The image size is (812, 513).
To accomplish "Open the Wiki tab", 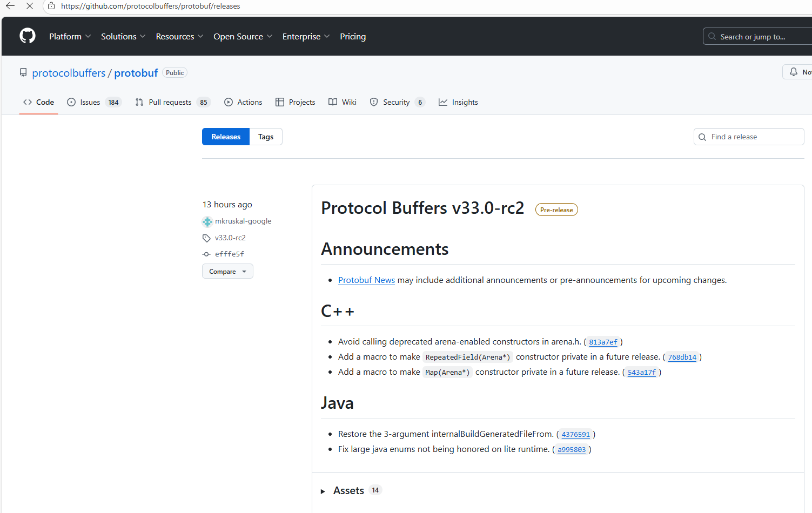I will pyautogui.click(x=343, y=102).
